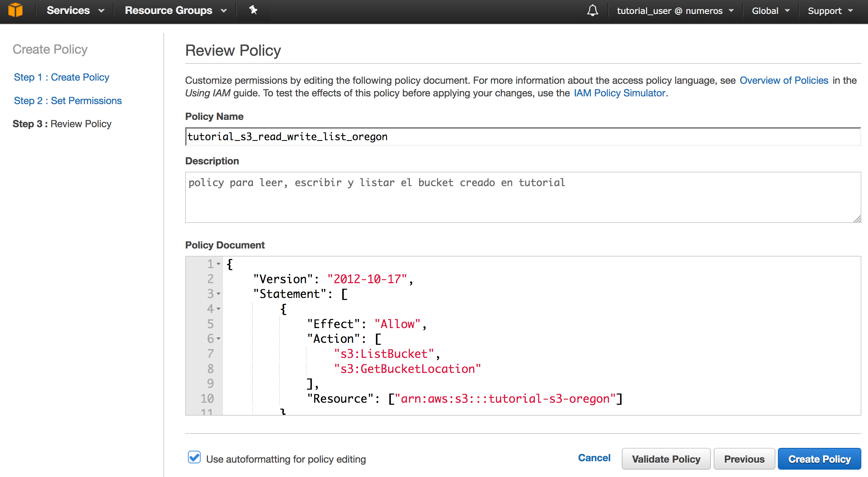Open the Overview of Policies link
The image size is (868, 477).
(x=783, y=80)
